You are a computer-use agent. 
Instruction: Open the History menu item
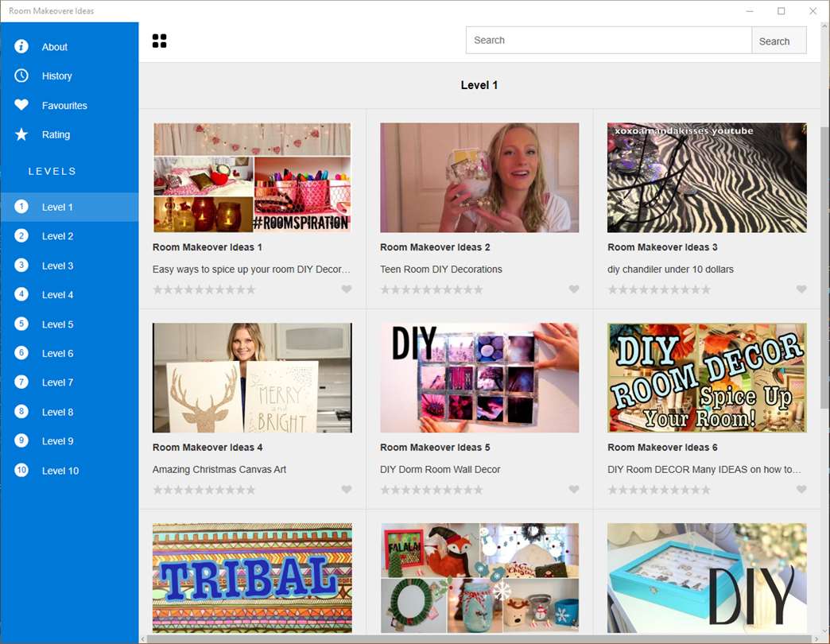pyautogui.click(x=69, y=76)
